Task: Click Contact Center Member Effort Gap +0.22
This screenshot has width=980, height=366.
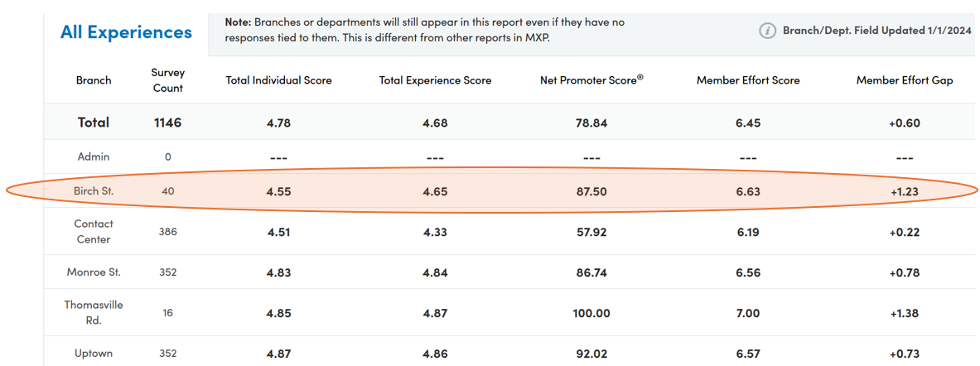Action: pyautogui.click(x=905, y=232)
